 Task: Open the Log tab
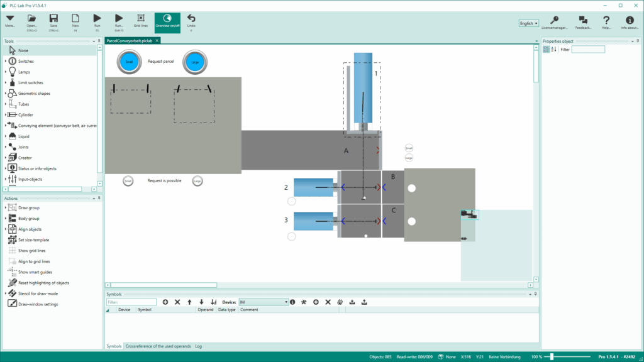pyautogui.click(x=198, y=346)
